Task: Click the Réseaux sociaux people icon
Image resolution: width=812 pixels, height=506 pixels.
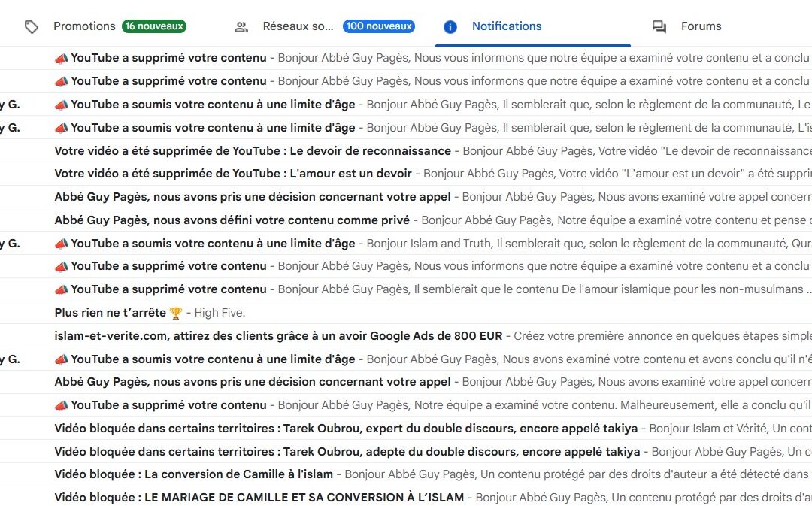Action: (x=241, y=27)
